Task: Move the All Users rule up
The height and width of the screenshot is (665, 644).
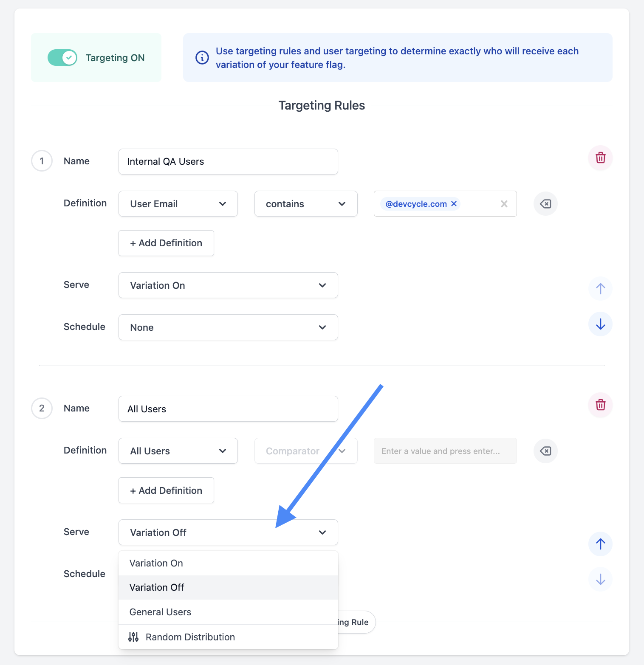Action: point(600,544)
